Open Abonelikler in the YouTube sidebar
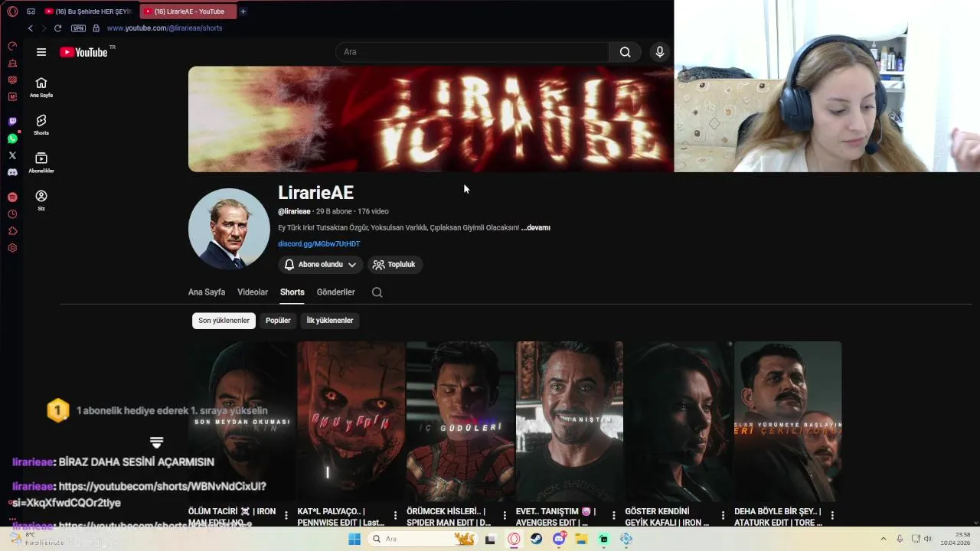Image resolution: width=980 pixels, height=551 pixels. pyautogui.click(x=41, y=162)
